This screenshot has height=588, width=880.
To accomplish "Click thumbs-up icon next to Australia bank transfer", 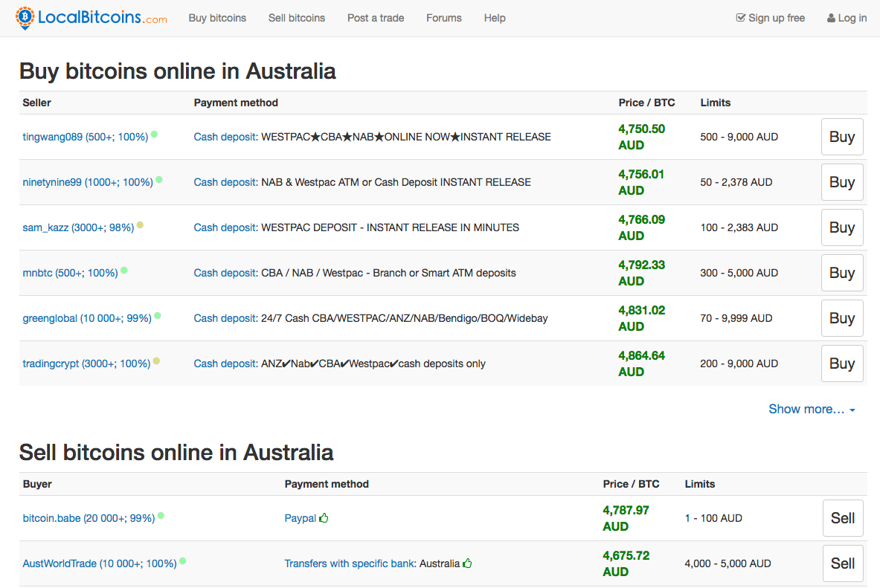I will click(x=467, y=563).
